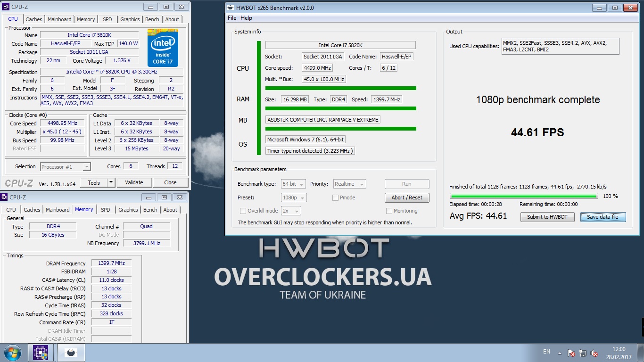Click the Core Speed 4498.95 MHz field
Image resolution: width=644 pixels, height=362 pixels.
tap(63, 123)
